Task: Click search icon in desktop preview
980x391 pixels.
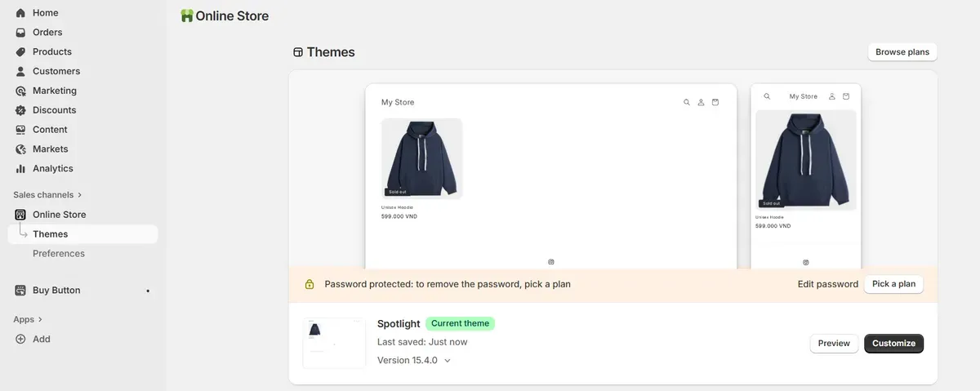Action: (x=687, y=102)
